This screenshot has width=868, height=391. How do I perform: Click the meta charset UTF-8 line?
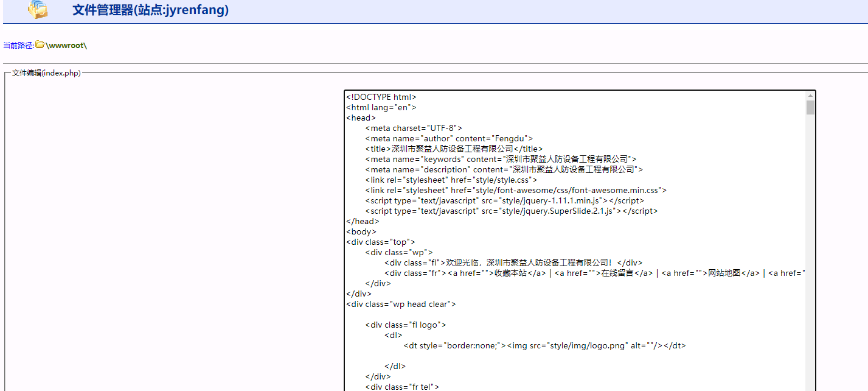414,128
